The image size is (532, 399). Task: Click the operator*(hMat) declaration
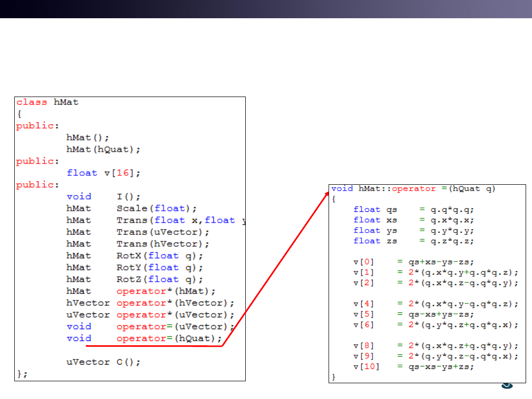[x=141, y=291]
